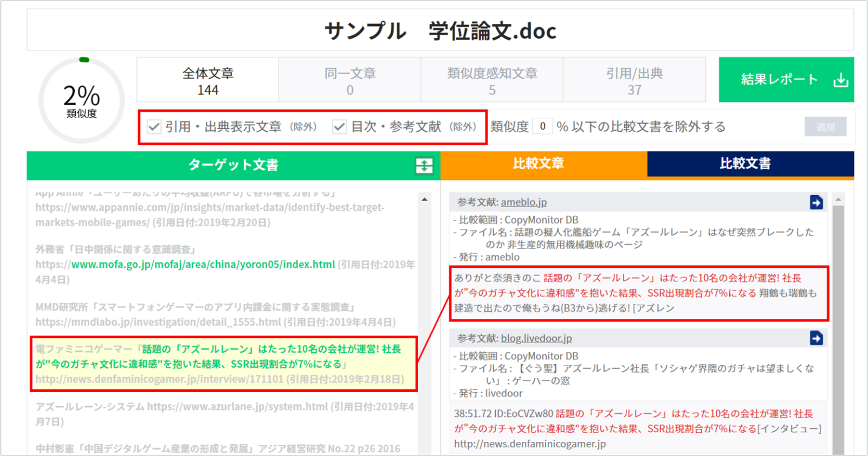
Task: Click the appannie.com market-data URL text
Action: [x=210, y=215]
